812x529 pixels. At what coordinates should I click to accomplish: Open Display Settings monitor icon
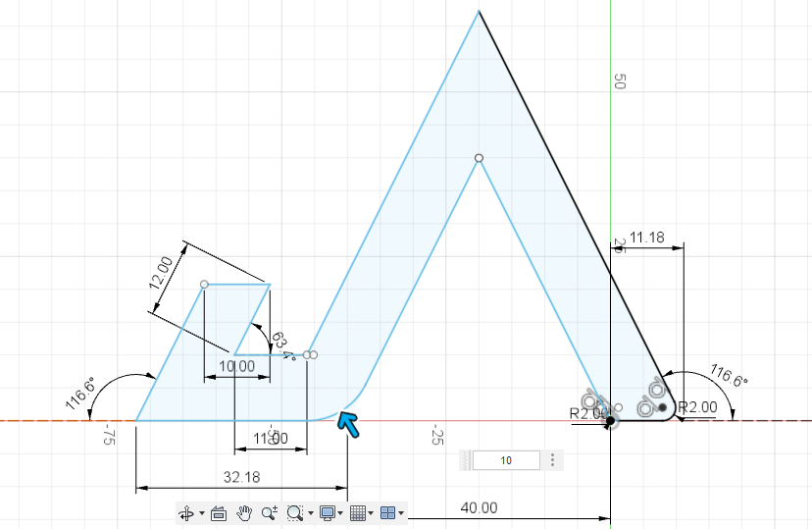click(x=327, y=513)
